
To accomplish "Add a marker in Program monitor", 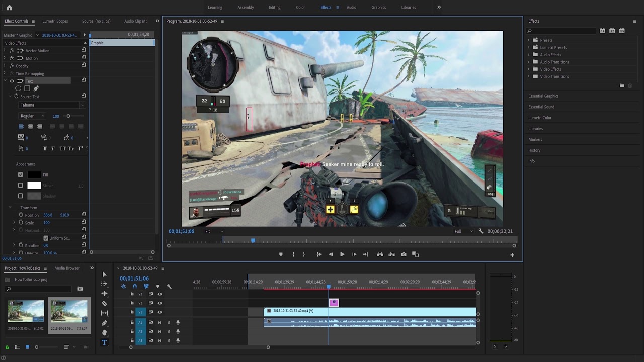I will (281, 254).
